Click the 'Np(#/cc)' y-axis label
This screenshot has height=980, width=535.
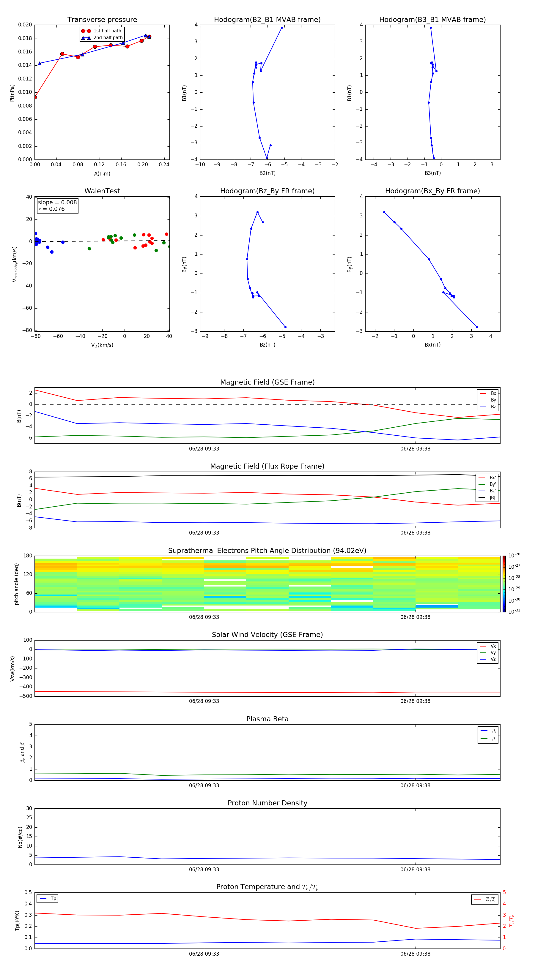tap(20, 837)
